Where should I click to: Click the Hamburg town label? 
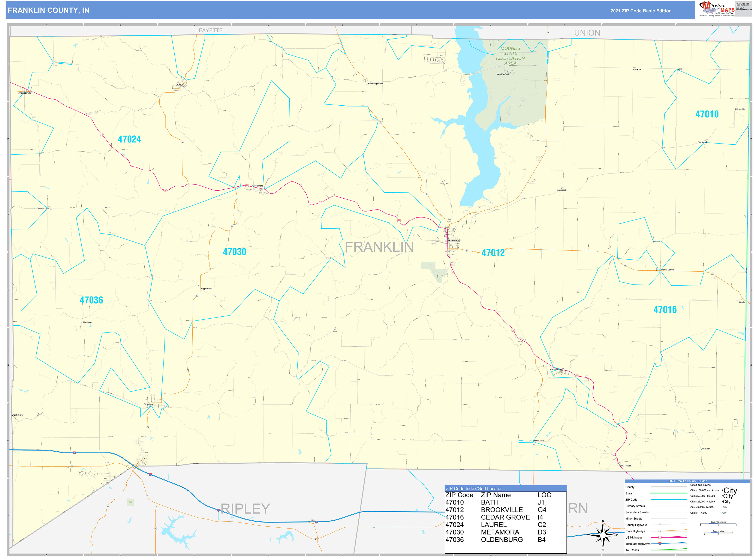coord(87,322)
